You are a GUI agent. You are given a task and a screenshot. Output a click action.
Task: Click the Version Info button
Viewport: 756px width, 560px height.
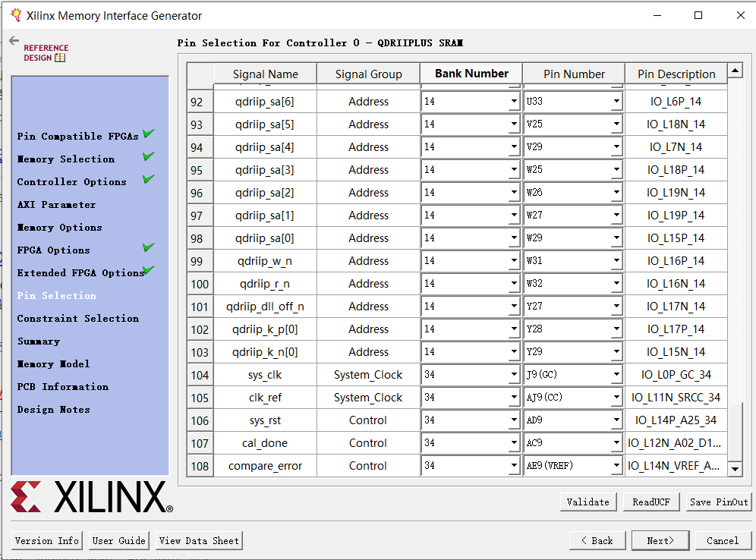tap(47, 540)
